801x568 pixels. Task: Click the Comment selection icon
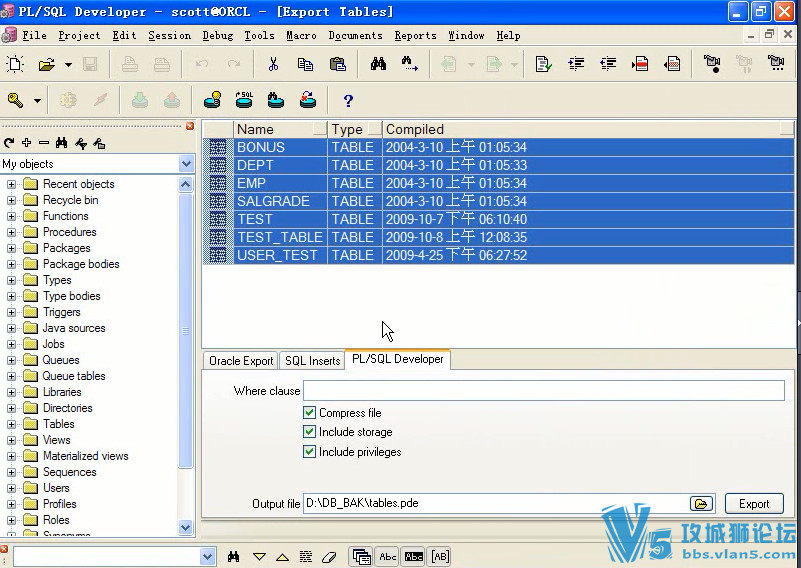640,64
